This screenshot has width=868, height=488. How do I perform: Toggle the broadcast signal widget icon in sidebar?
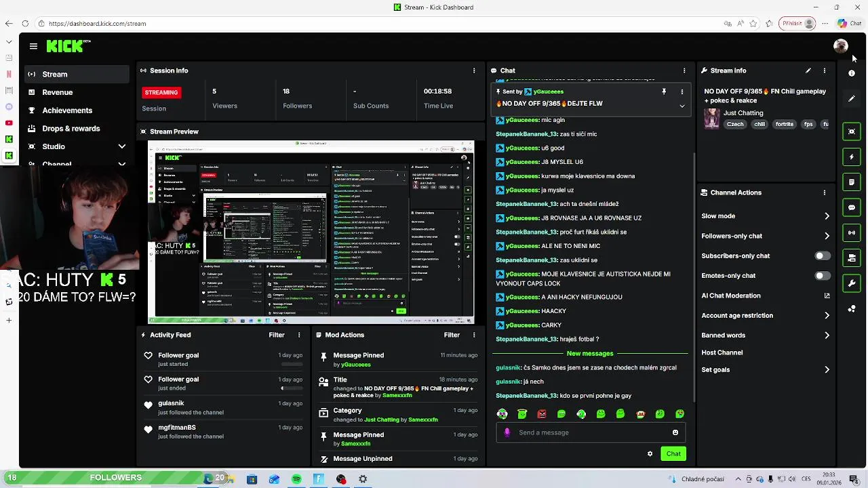click(852, 232)
